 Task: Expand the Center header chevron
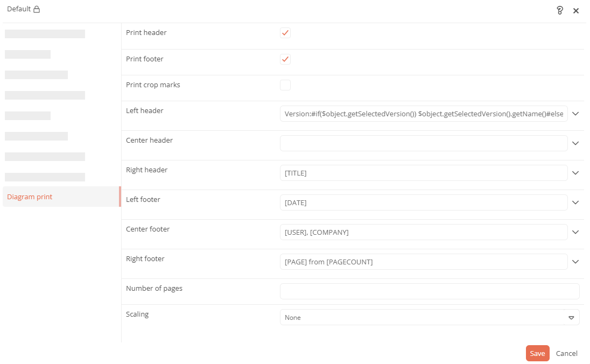coord(575,143)
